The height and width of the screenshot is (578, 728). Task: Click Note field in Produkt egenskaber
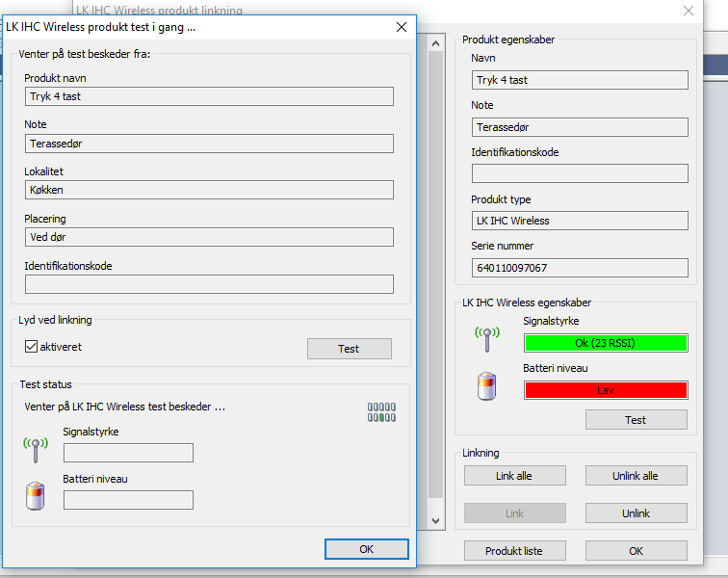580,127
